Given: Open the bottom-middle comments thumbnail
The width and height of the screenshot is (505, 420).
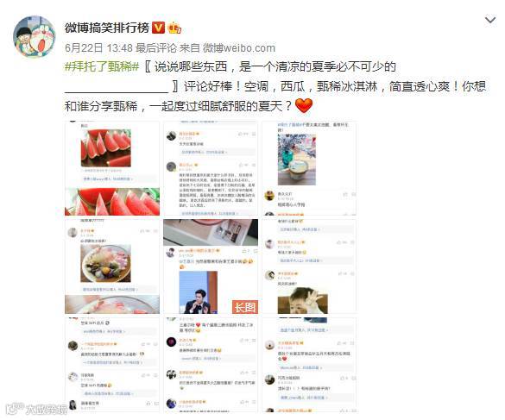Looking at the screenshot, I should click(x=211, y=365).
